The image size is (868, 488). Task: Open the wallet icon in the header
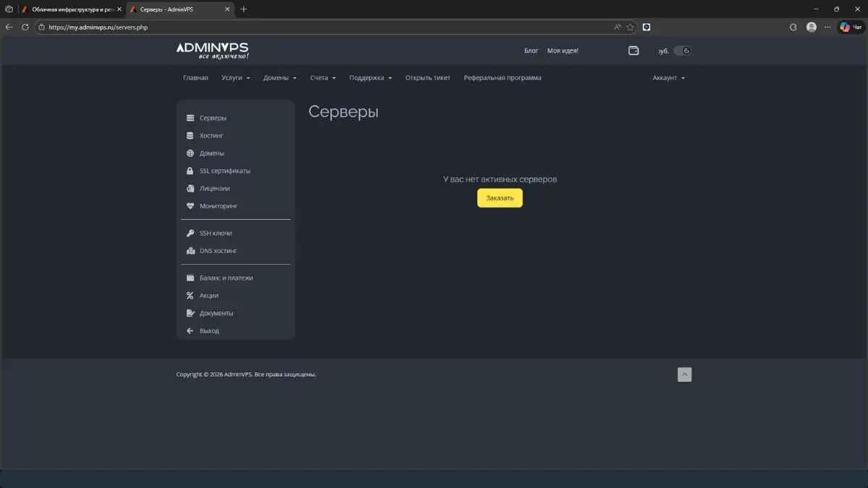[634, 51]
